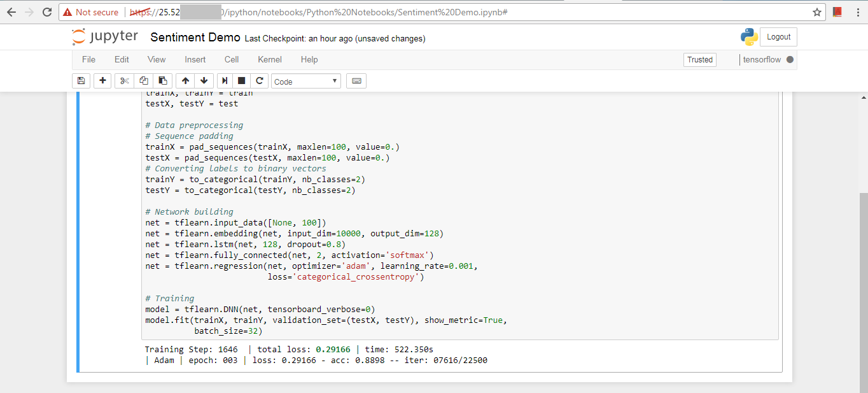Paste cell below using the clipboard icon
This screenshot has width=868, height=393.
coord(162,80)
